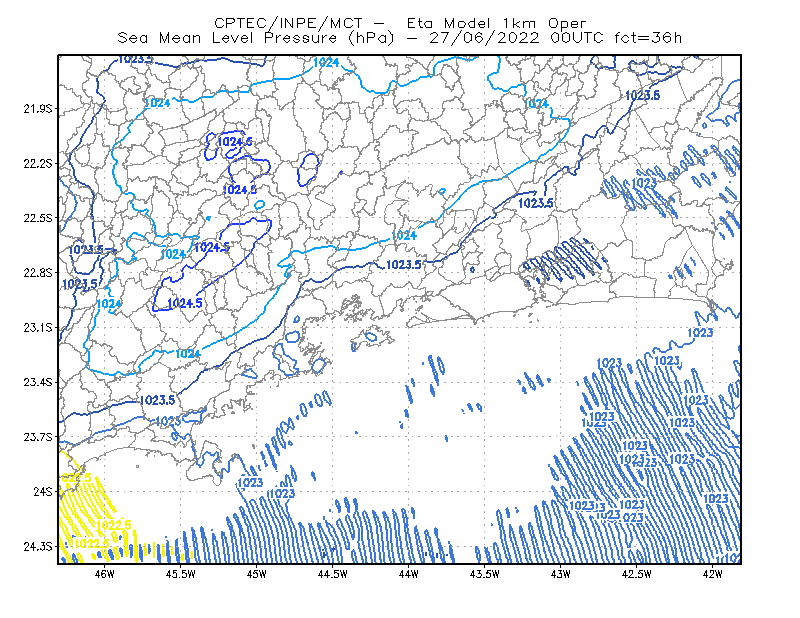This screenshot has height=618, width=800.
Task: Click the chart title 'Eta Model 1km Oper'
Action: pyautogui.click(x=496, y=23)
